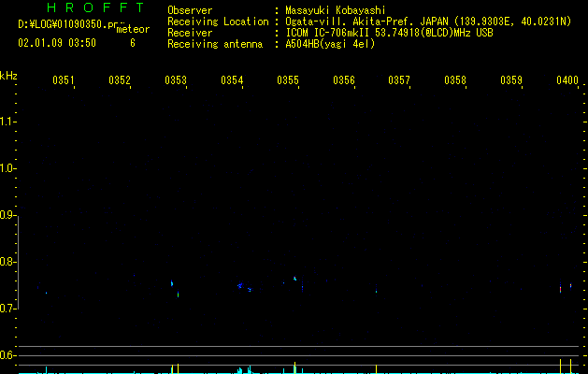Click the 0.7 kHz frequency label
The width and height of the screenshot is (588, 374).
pyautogui.click(x=7, y=309)
